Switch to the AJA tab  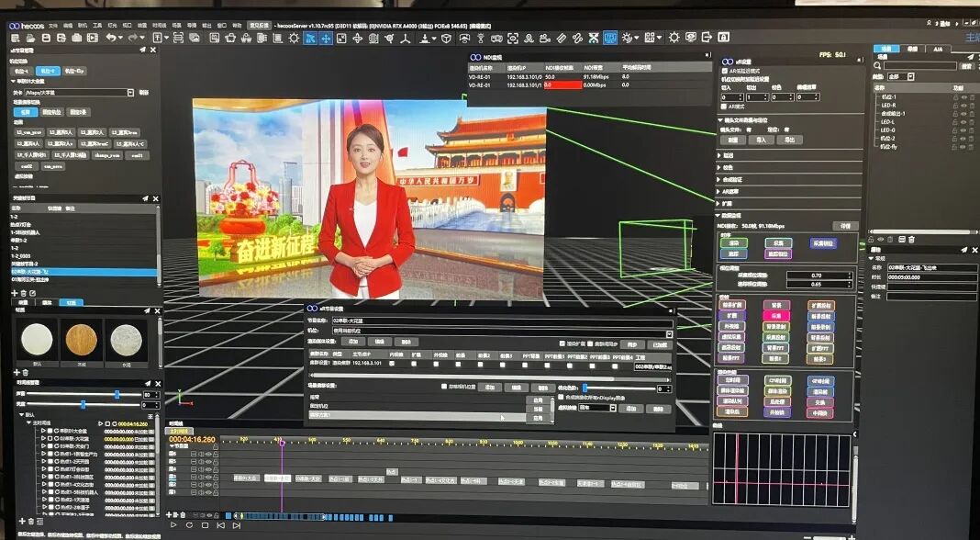coord(937,49)
